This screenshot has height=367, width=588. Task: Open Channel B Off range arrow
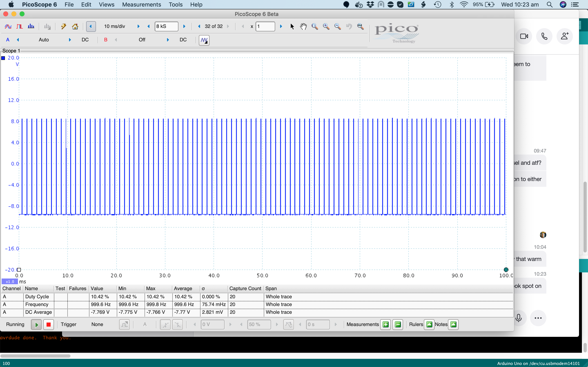point(168,40)
